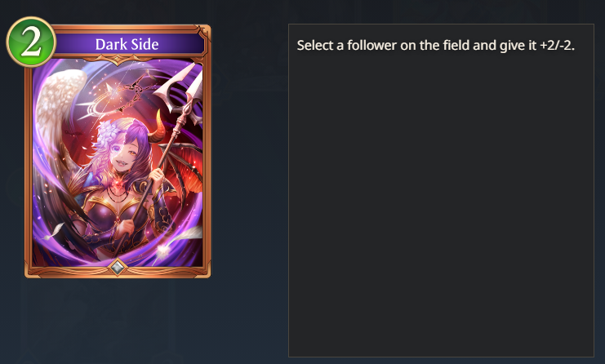Click the silver rarity gem below the artwork
The height and width of the screenshot is (364, 605).
118,267
